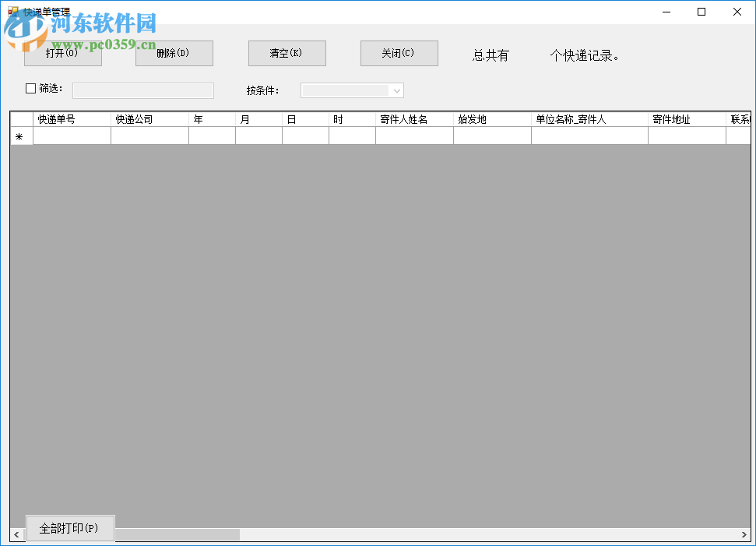Image resolution: width=756 pixels, height=546 pixels.
Task: Sort by the 快递公司 column header
Action: tap(149, 119)
